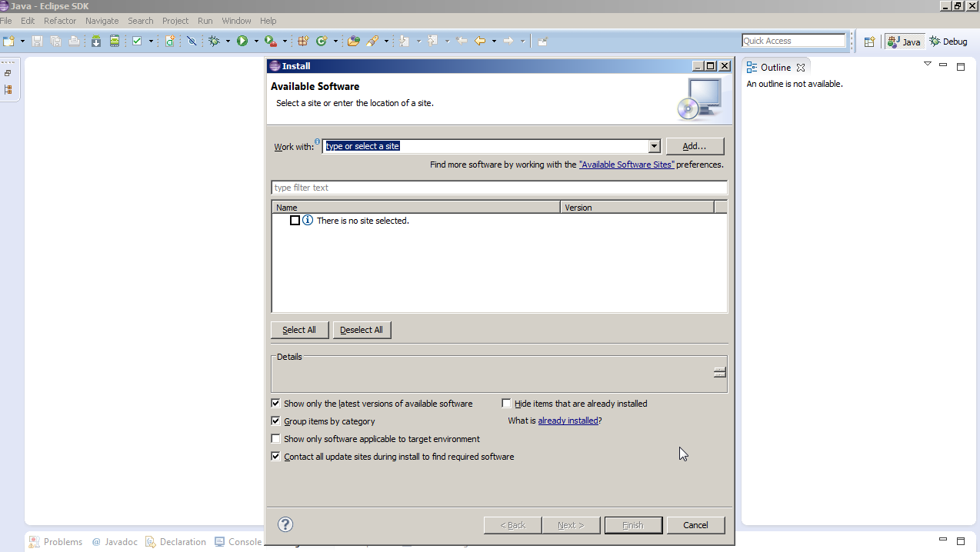
Task: Click the Previous Annotation toolbar icon
Action: (433, 41)
